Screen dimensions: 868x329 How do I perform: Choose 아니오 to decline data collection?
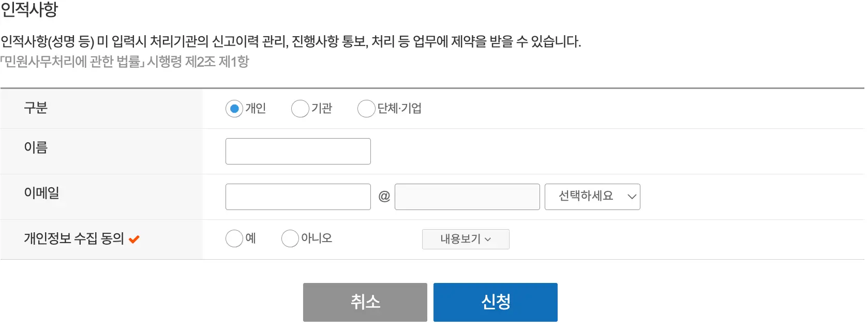290,238
